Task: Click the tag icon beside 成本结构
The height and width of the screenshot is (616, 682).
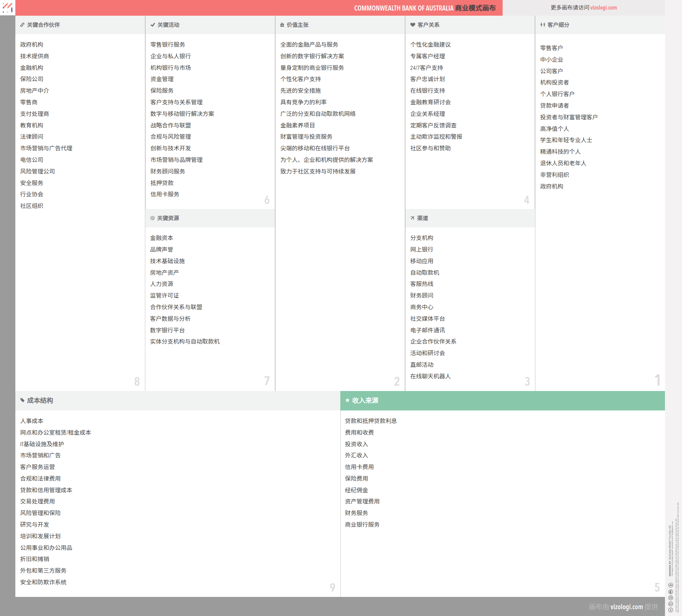Action: (x=22, y=400)
